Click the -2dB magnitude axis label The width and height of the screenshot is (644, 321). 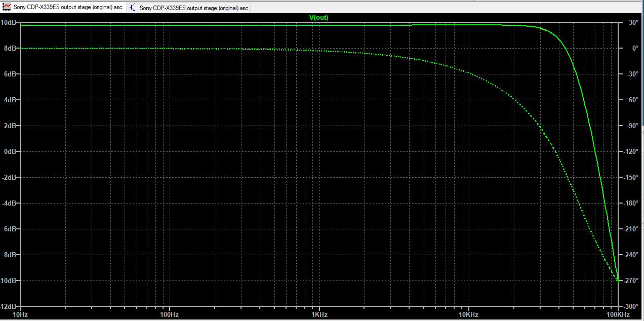tap(9, 177)
